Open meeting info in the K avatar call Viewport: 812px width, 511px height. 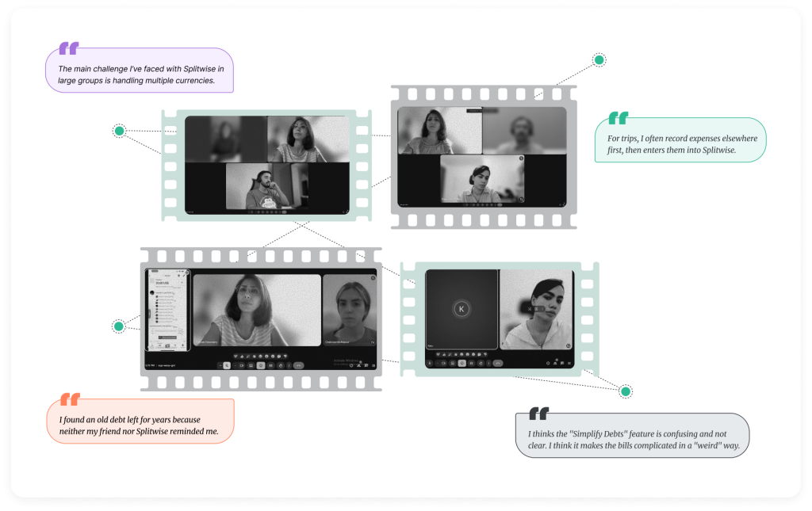(548, 363)
